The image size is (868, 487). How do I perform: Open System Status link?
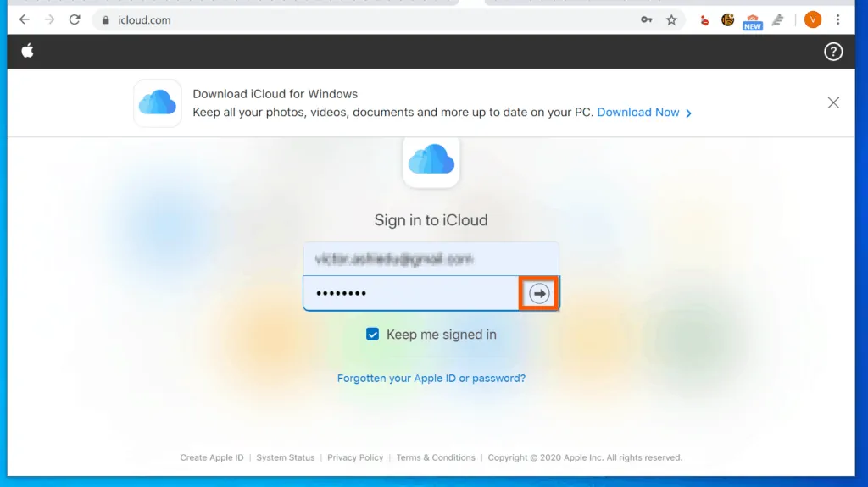285,457
